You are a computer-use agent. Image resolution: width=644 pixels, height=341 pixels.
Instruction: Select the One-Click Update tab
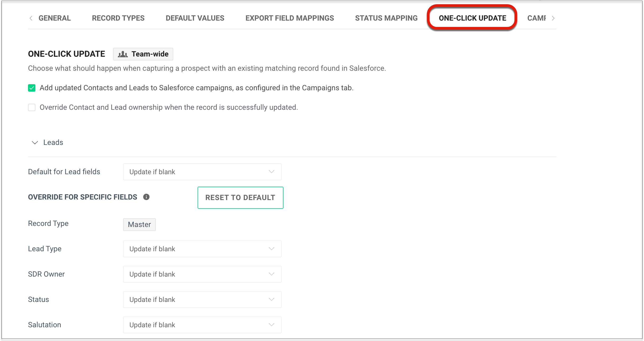(x=472, y=18)
